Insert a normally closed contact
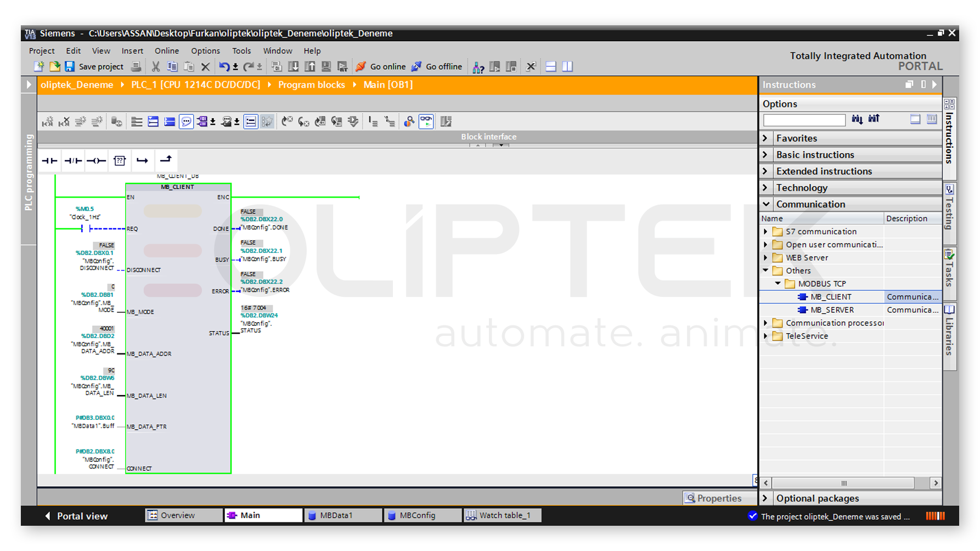Viewport: 980px width, 551px height. [73, 161]
